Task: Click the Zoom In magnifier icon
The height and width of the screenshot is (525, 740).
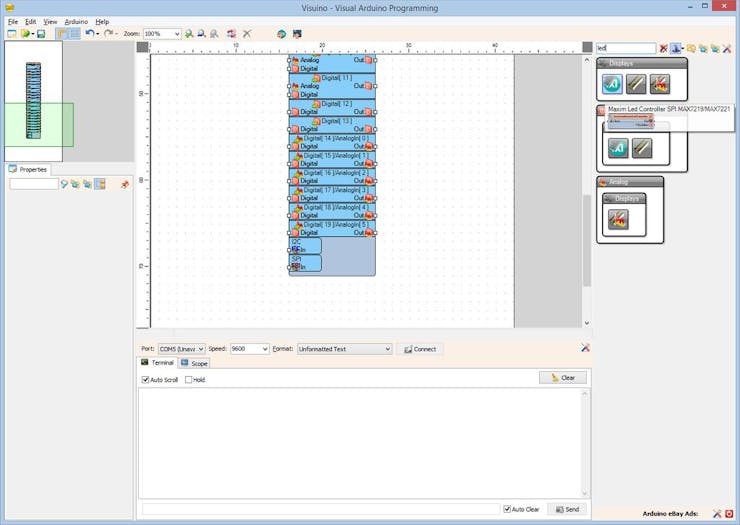Action: click(189, 34)
